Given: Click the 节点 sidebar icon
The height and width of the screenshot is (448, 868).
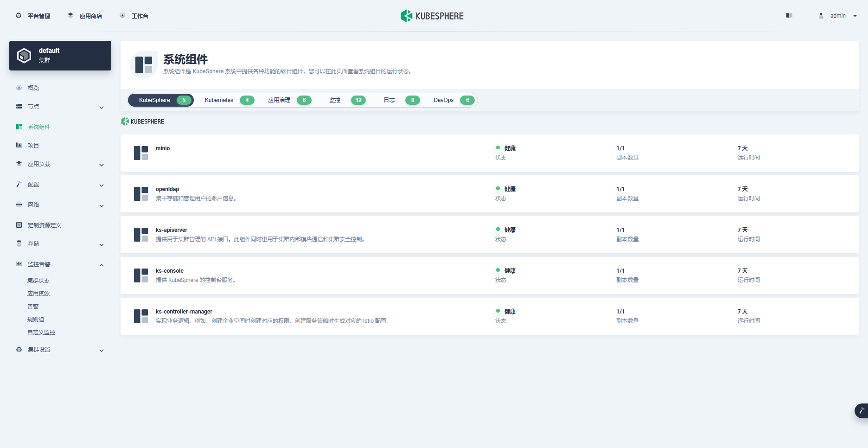Looking at the screenshot, I should (19, 106).
